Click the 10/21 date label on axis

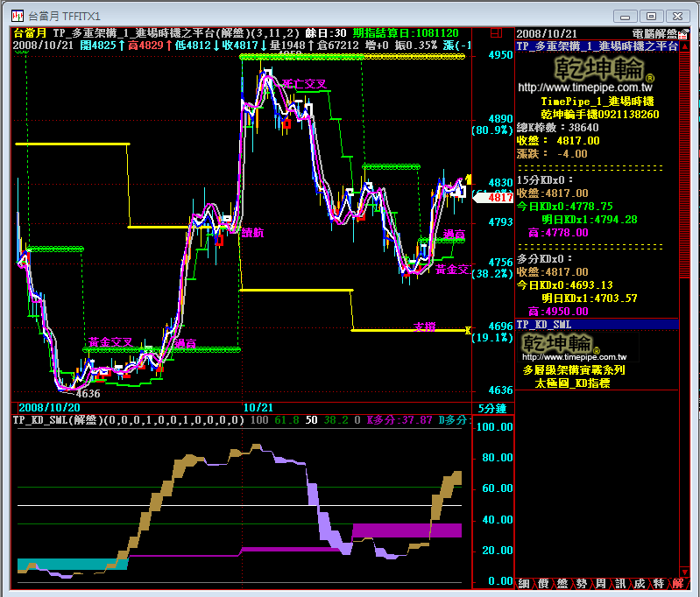point(258,407)
